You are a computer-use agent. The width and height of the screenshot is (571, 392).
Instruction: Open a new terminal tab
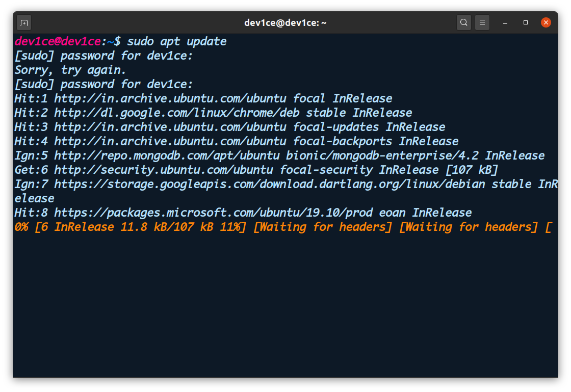[23, 22]
